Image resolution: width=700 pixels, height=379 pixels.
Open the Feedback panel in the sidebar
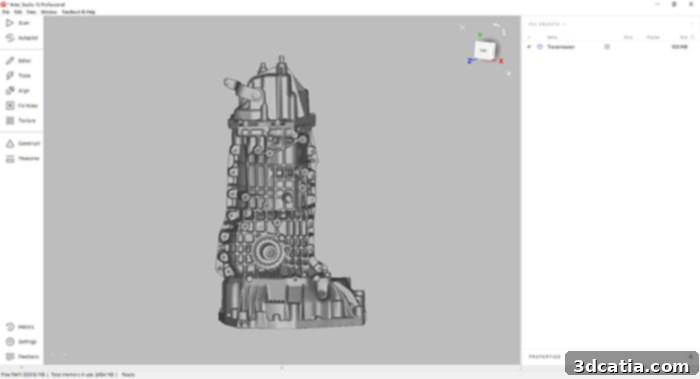coord(22,357)
